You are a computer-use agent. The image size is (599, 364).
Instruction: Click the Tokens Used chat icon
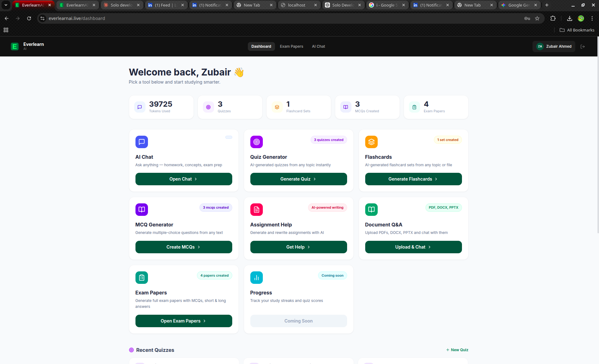point(140,107)
